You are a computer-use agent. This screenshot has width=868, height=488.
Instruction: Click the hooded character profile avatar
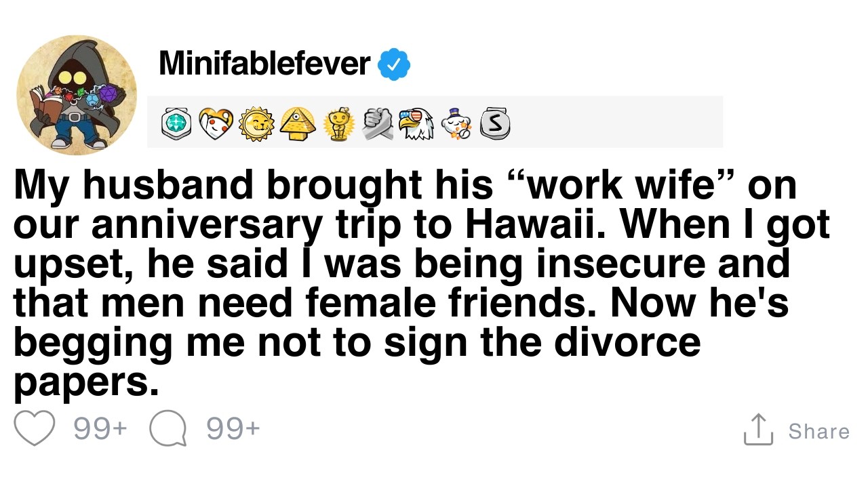point(76,95)
